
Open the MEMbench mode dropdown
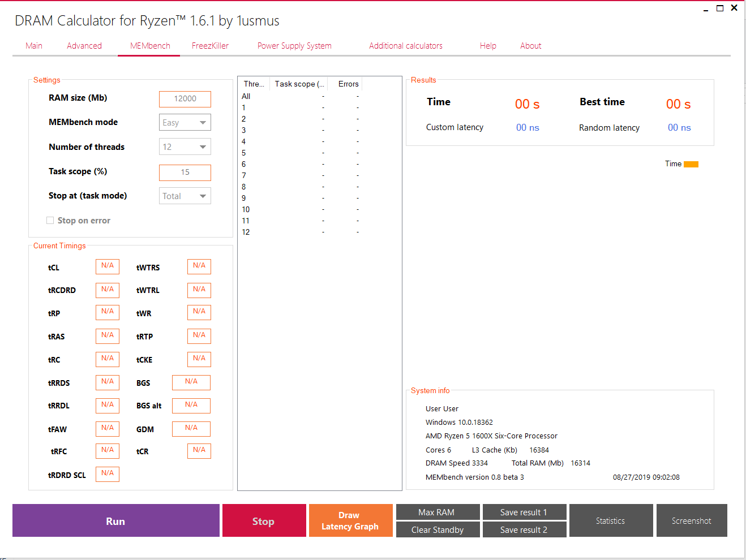[185, 123]
